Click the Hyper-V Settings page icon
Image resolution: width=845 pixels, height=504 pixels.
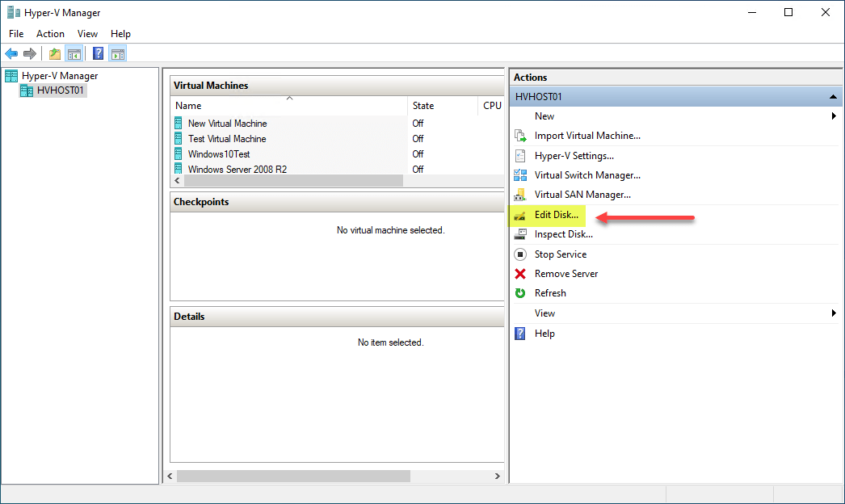(520, 156)
